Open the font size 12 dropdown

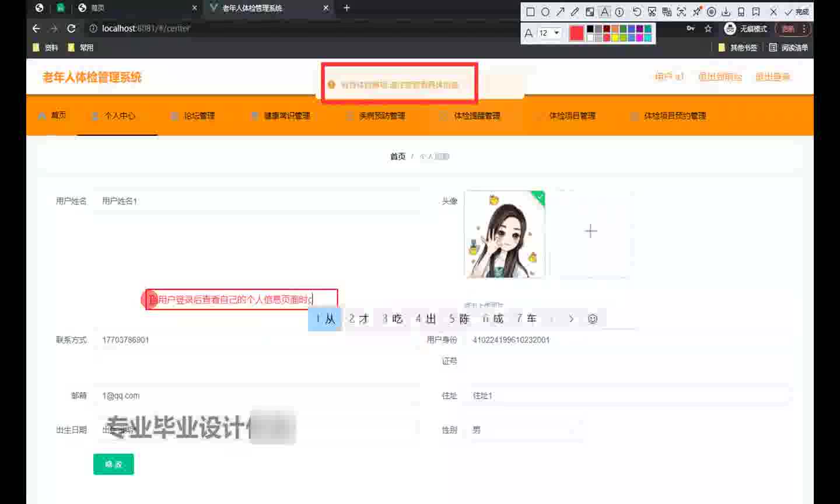[549, 33]
